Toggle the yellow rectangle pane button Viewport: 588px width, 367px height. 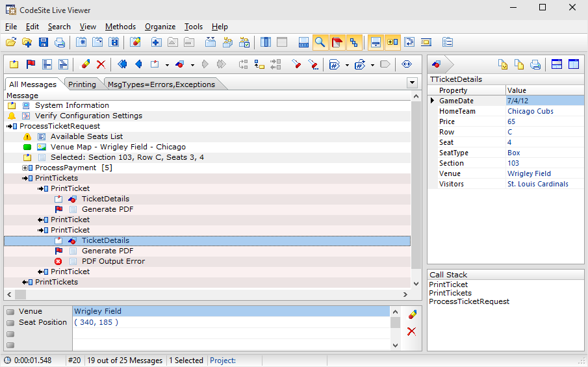coord(426,42)
